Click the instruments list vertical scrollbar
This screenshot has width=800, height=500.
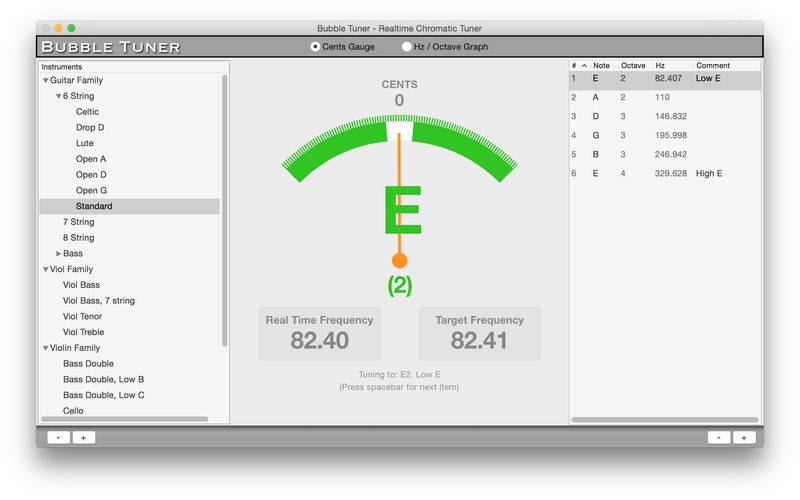[224, 210]
